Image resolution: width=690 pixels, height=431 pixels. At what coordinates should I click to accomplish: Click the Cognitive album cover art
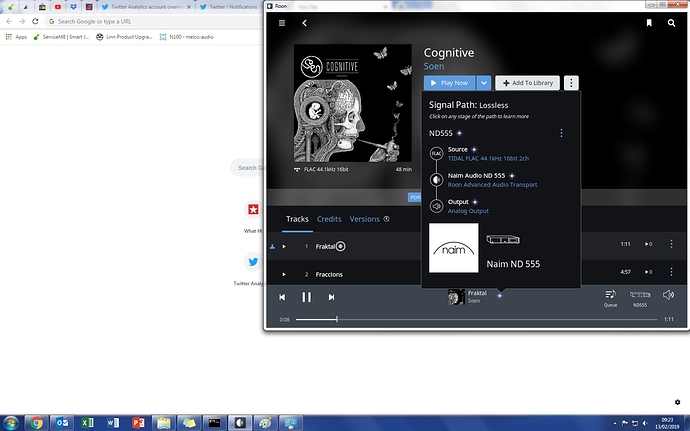coord(353,103)
